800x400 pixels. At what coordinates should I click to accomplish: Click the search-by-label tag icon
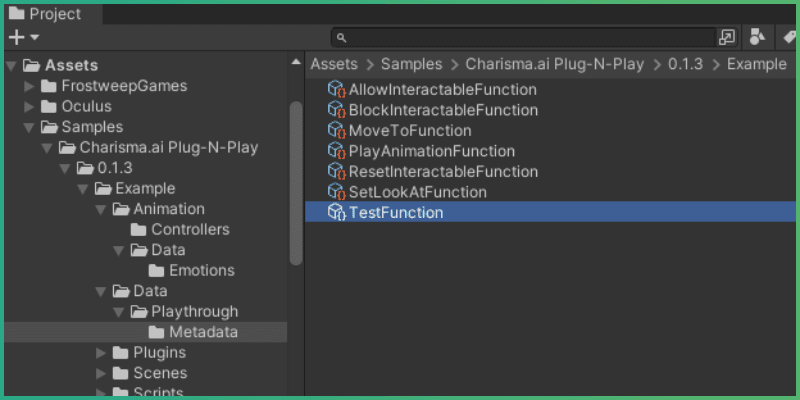pos(789,37)
